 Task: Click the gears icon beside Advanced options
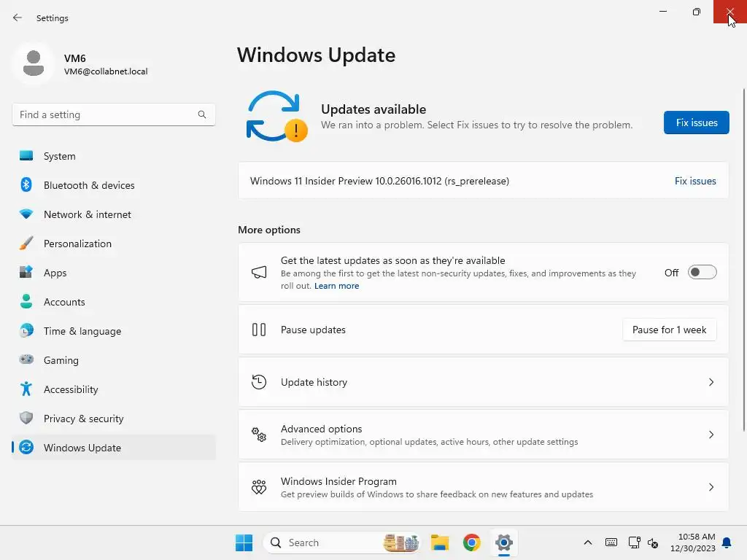pyautogui.click(x=259, y=435)
